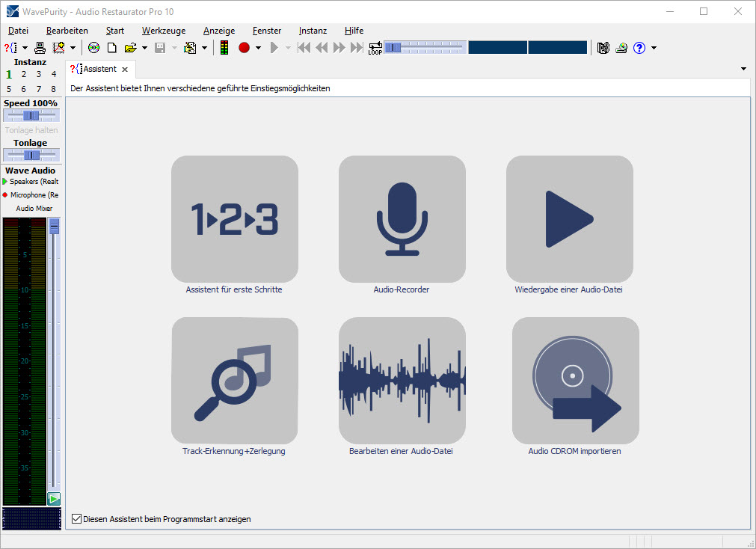Switch to instance 3

[x=39, y=74]
